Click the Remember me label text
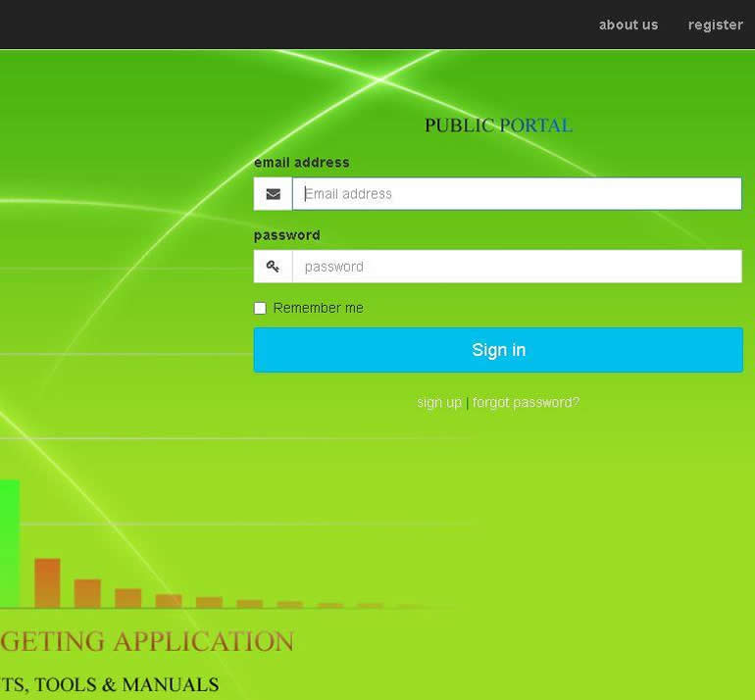 coord(319,308)
